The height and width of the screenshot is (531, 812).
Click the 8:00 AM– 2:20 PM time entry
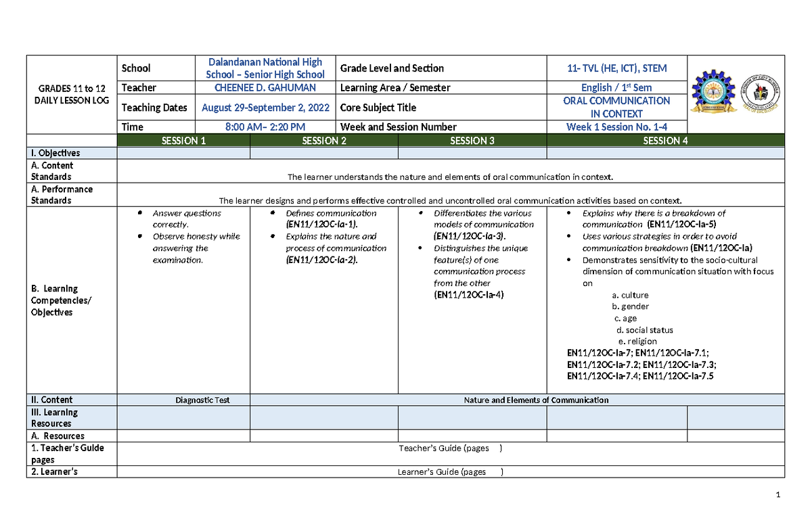pyautogui.click(x=265, y=126)
